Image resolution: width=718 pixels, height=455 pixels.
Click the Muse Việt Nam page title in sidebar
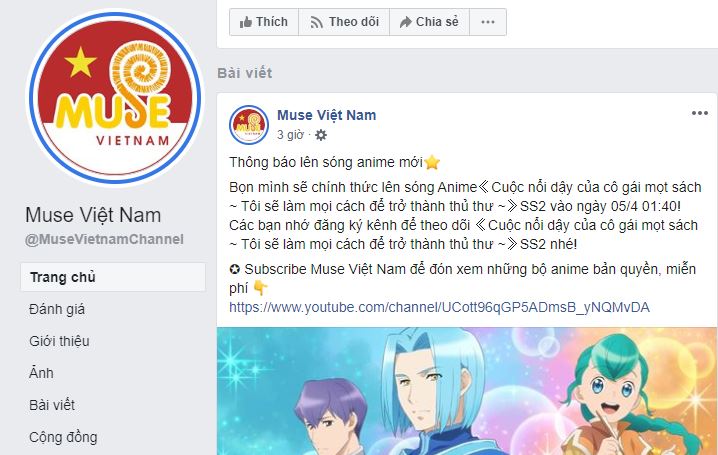tap(93, 215)
